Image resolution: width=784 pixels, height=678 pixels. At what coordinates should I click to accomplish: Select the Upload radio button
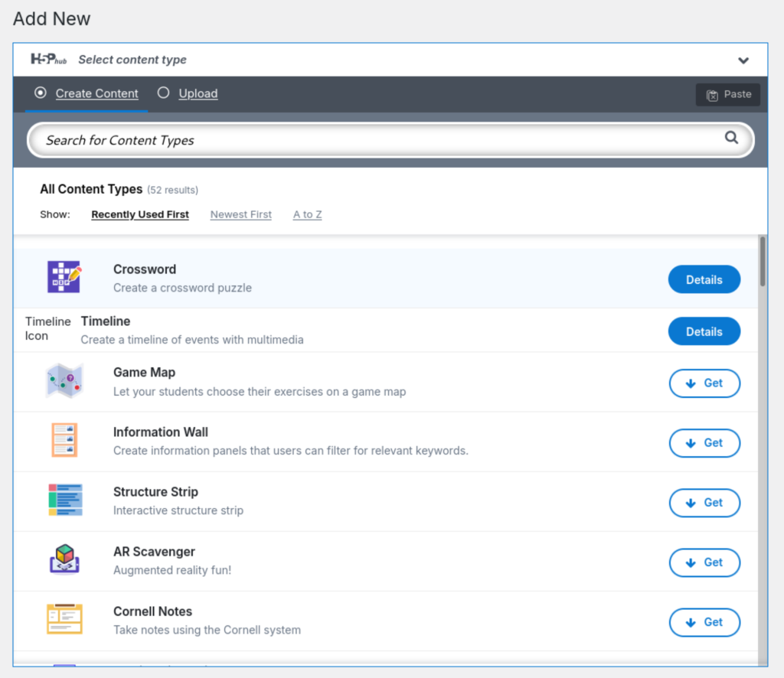[x=163, y=93]
